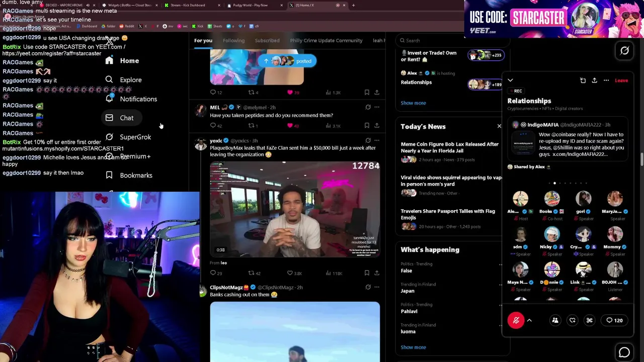The width and height of the screenshot is (644, 362).
Task: Unmute the Space microphone button
Action: 516,320
